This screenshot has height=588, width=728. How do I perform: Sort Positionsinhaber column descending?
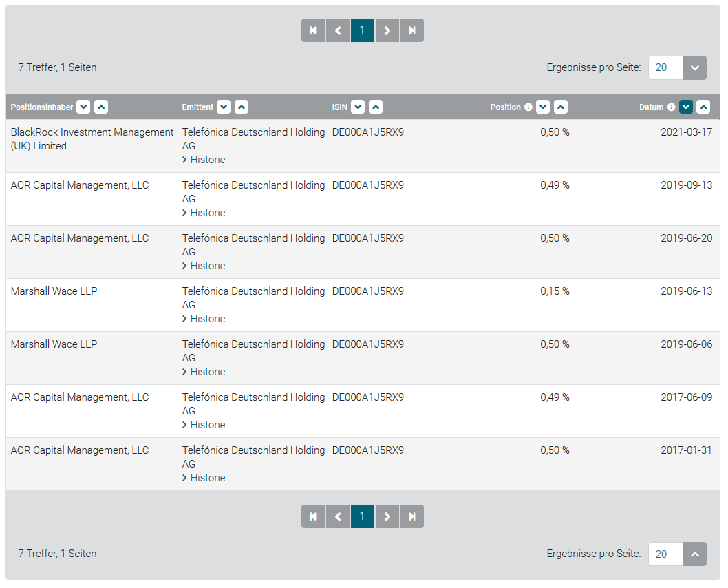coord(83,107)
